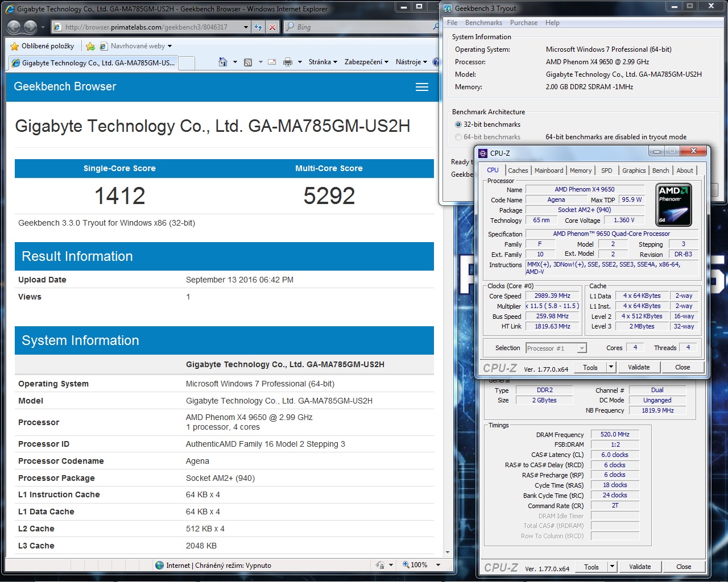The height and width of the screenshot is (582, 728).
Task: Open the Home button dropdown arrow
Action: pos(235,62)
